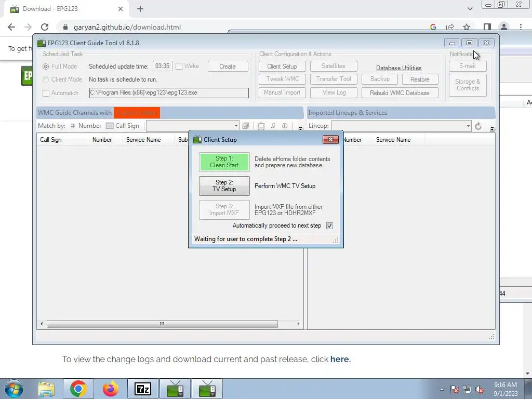Image resolution: width=532 pixels, height=399 pixels.
Task: Click the horizontal scrollbar thumb in WMC list
Action: click(x=162, y=324)
